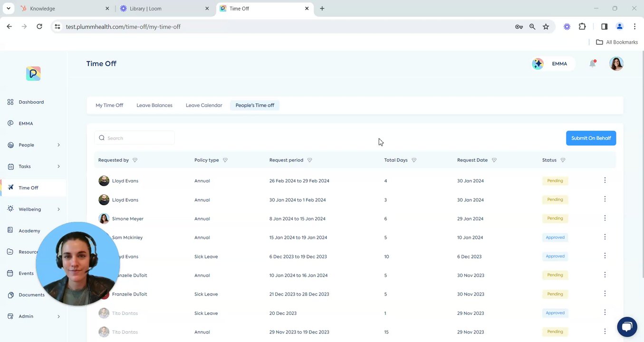Open EMMA in the sidebar

click(x=26, y=123)
